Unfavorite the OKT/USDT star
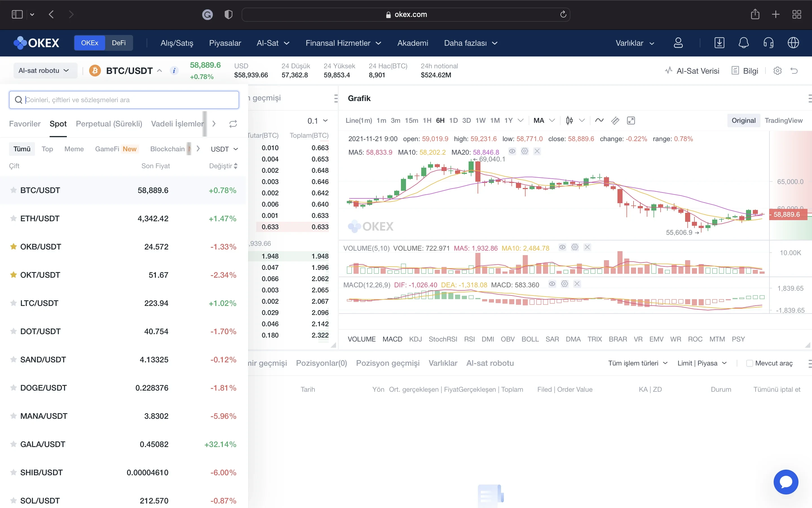Viewport: 812px width, 508px height. [x=14, y=275]
